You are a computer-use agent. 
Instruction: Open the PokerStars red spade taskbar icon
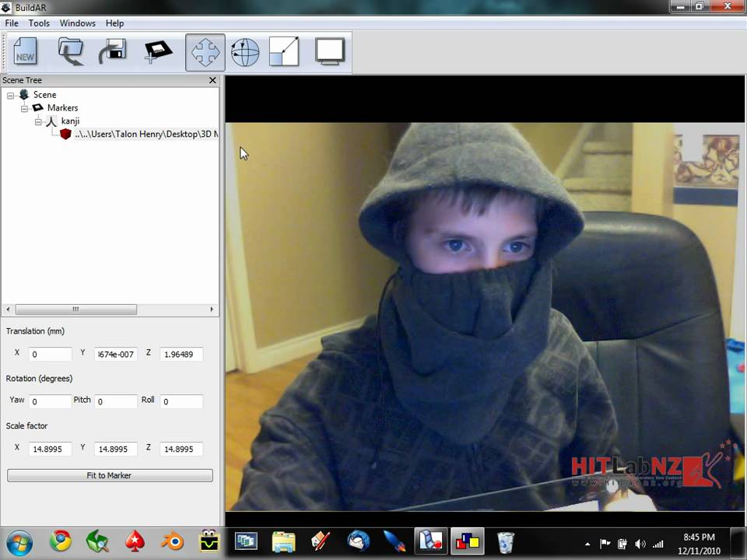point(135,542)
